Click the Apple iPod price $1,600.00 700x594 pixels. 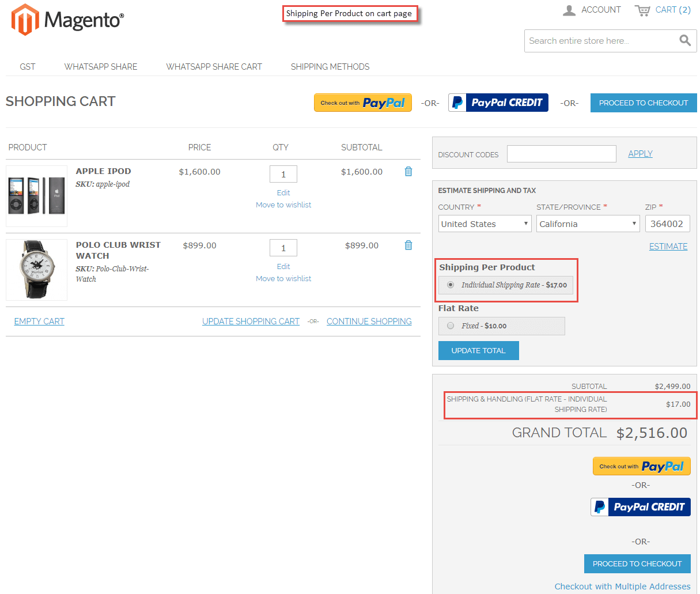click(200, 172)
